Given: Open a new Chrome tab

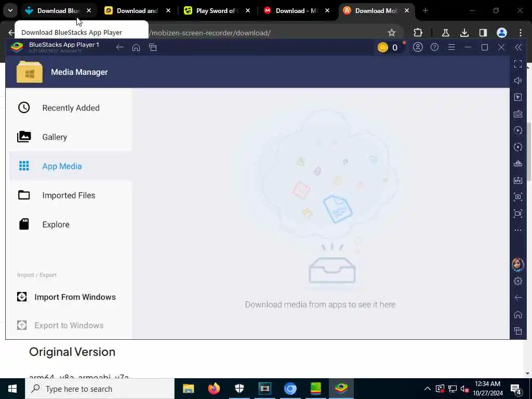Looking at the screenshot, I should (425, 11).
